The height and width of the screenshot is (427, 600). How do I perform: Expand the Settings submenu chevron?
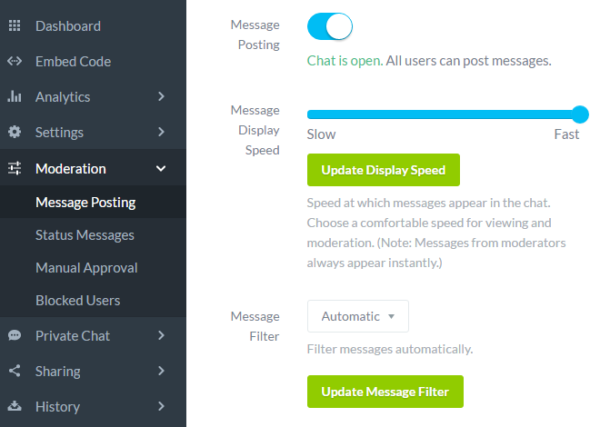(161, 132)
